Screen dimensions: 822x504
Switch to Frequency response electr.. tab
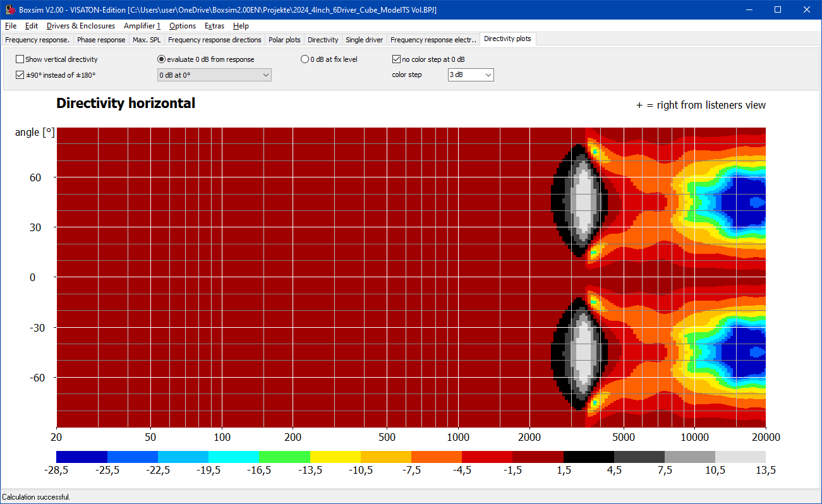click(433, 40)
